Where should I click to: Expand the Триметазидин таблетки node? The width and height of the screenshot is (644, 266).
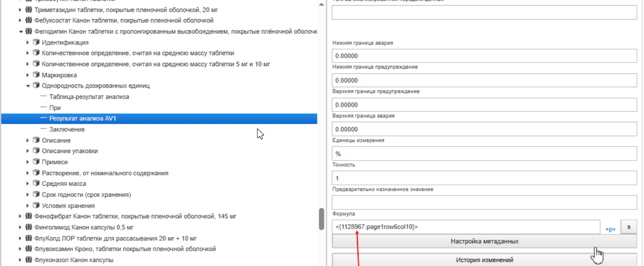[x=21, y=10]
